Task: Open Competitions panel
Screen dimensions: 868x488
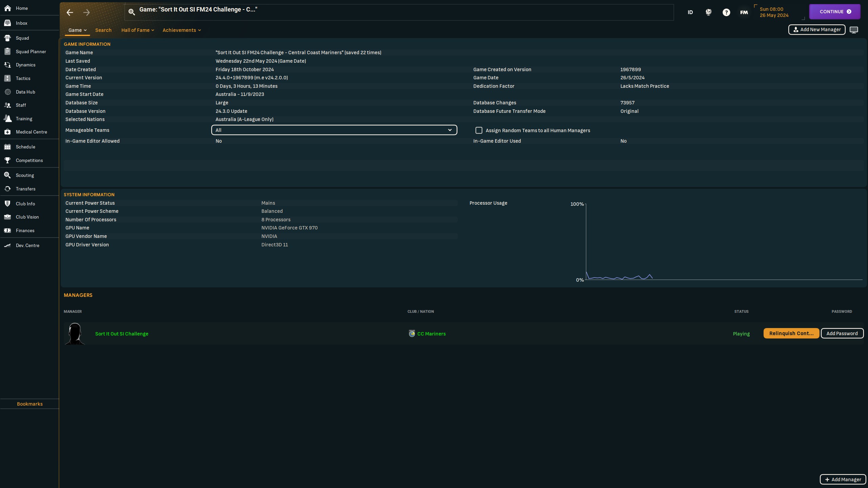Action: coord(29,160)
